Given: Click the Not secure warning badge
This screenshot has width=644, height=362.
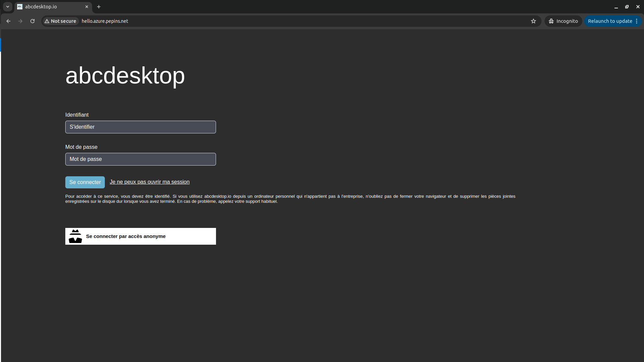Looking at the screenshot, I should (60, 21).
